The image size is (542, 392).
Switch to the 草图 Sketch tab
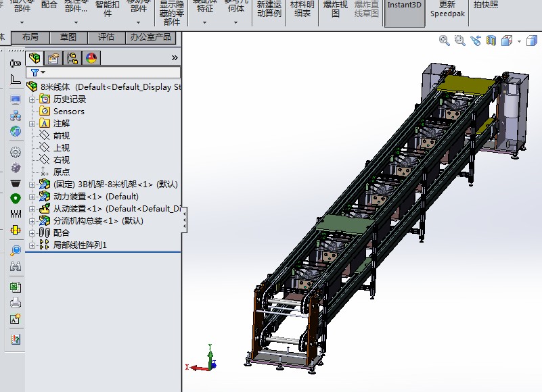click(x=68, y=37)
